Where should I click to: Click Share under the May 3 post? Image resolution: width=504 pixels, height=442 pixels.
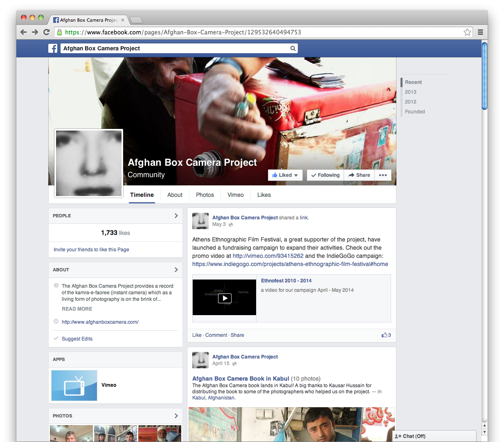tap(237, 335)
